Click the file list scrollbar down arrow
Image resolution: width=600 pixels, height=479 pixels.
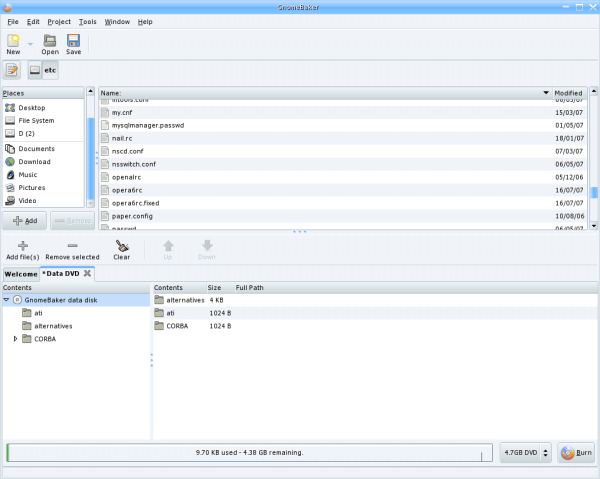click(594, 226)
